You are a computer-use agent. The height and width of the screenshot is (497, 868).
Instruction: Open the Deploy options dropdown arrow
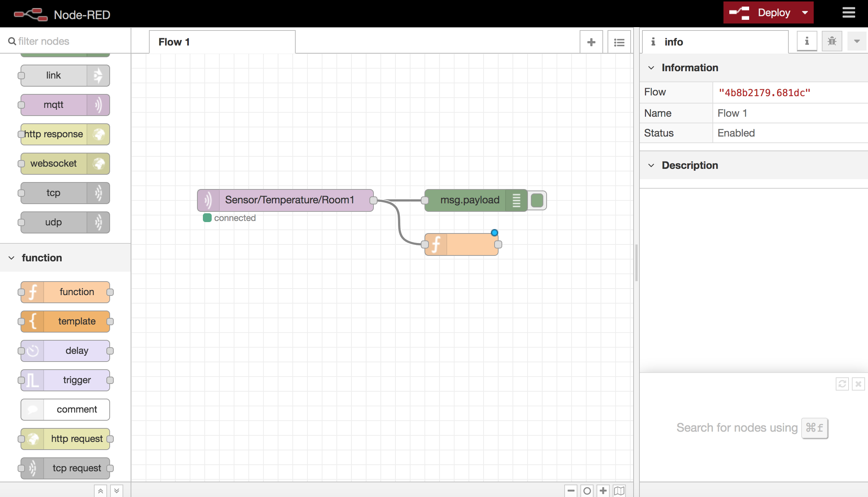click(805, 13)
